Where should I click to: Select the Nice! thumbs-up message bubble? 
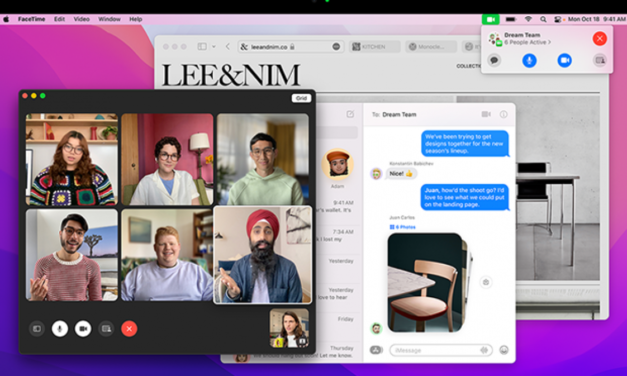click(401, 174)
